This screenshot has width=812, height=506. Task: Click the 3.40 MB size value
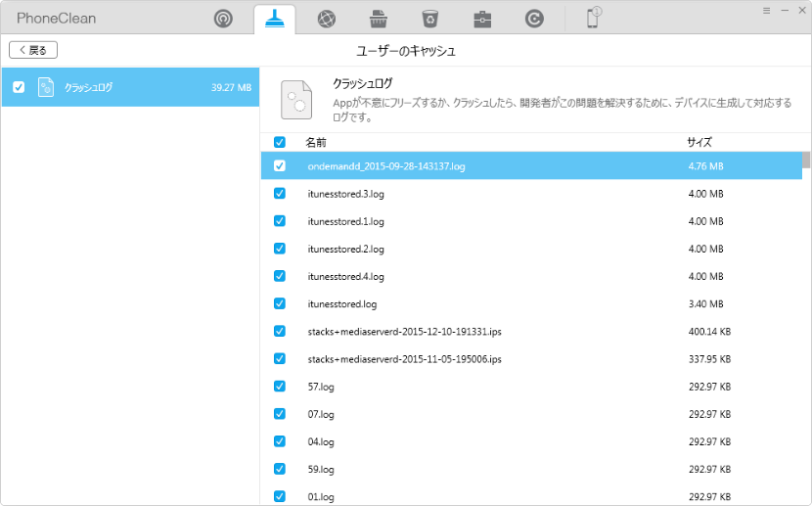tap(705, 304)
